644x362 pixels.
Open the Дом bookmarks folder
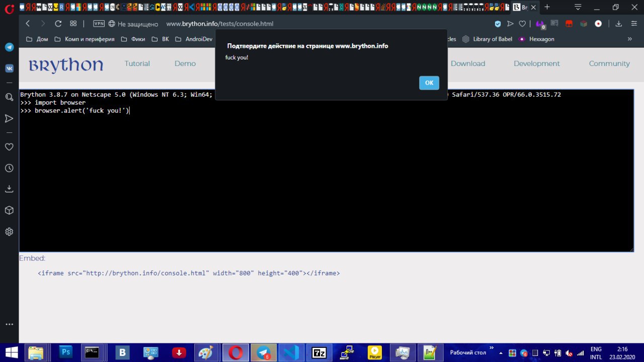(x=37, y=39)
